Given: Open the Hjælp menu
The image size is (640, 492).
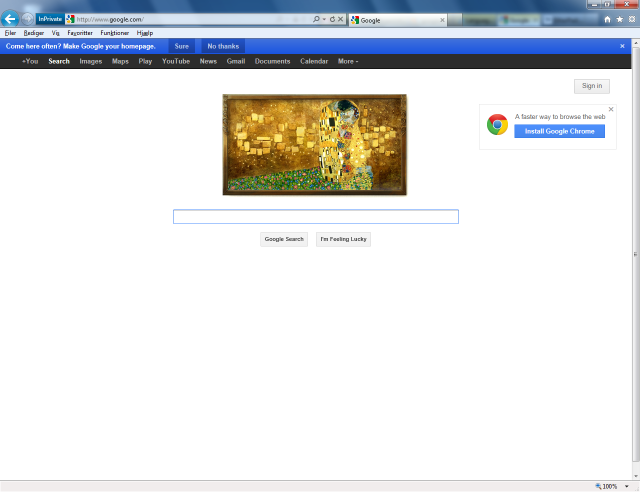Looking at the screenshot, I should pyautogui.click(x=145, y=33).
